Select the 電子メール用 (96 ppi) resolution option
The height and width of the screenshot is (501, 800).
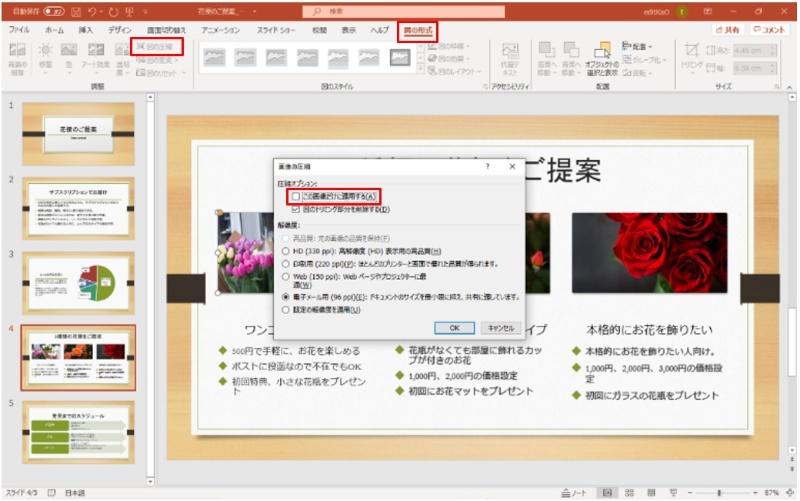[x=286, y=296]
